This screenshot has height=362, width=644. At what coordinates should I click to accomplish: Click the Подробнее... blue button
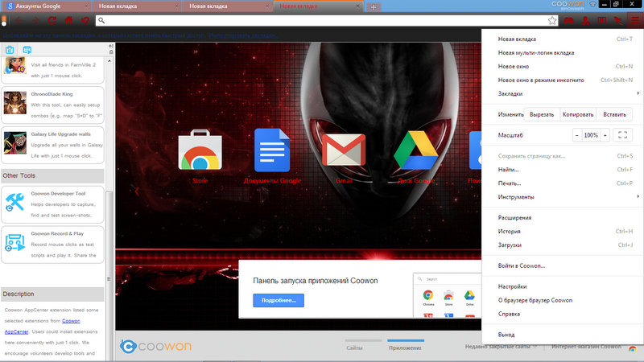[279, 300]
